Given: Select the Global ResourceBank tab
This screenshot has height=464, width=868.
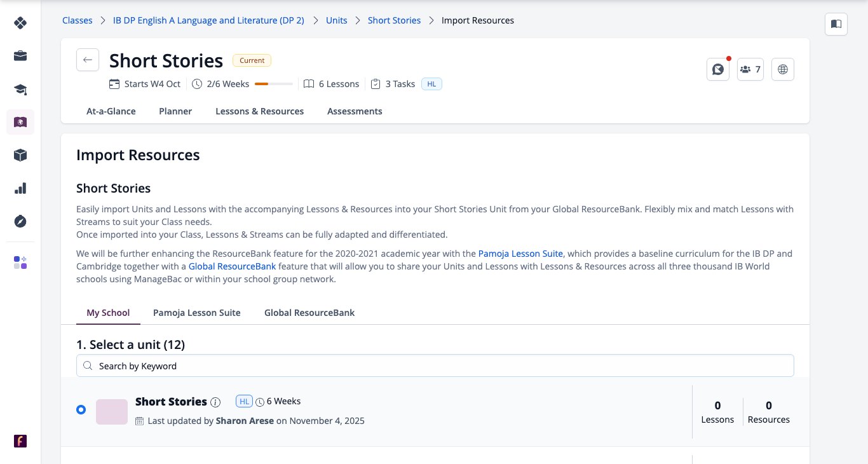Looking at the screenshot, I should 309,313.
